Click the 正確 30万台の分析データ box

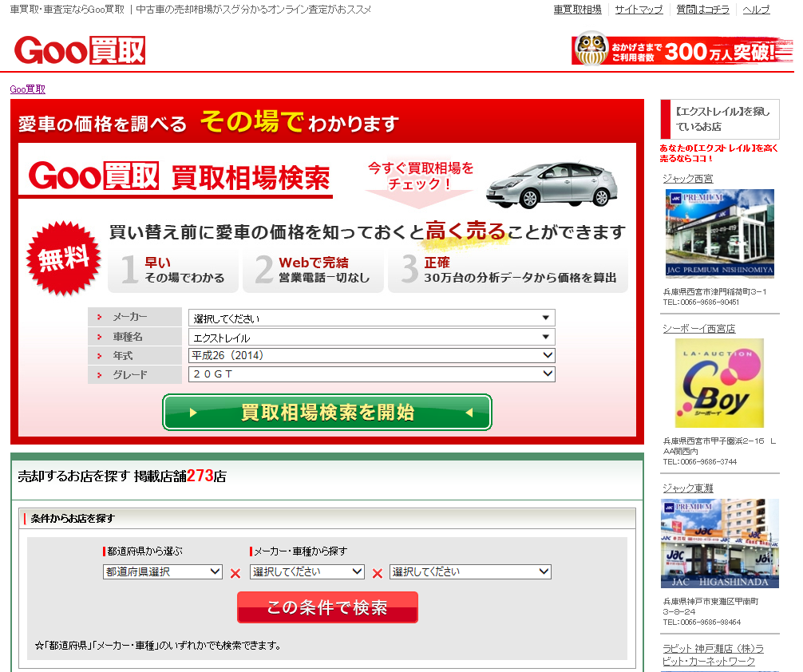(x=508, y=270)
